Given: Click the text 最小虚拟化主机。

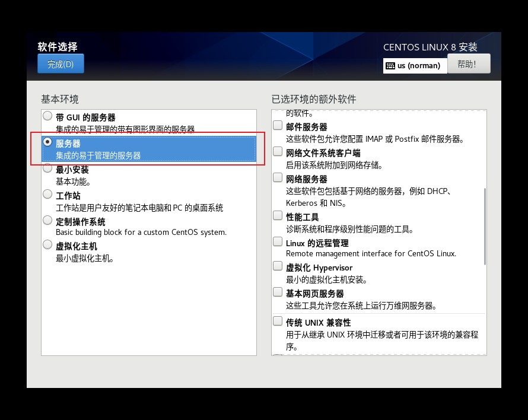Looking at the screenshot, I should pos(84,258).
